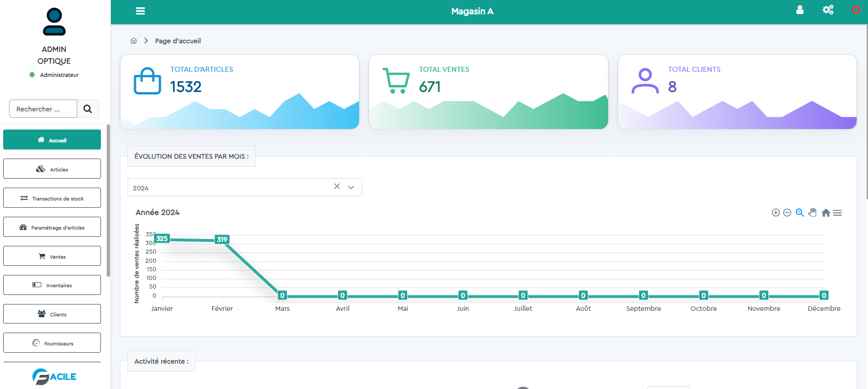Navigate to the Ventes page

[x=52, y=256]
